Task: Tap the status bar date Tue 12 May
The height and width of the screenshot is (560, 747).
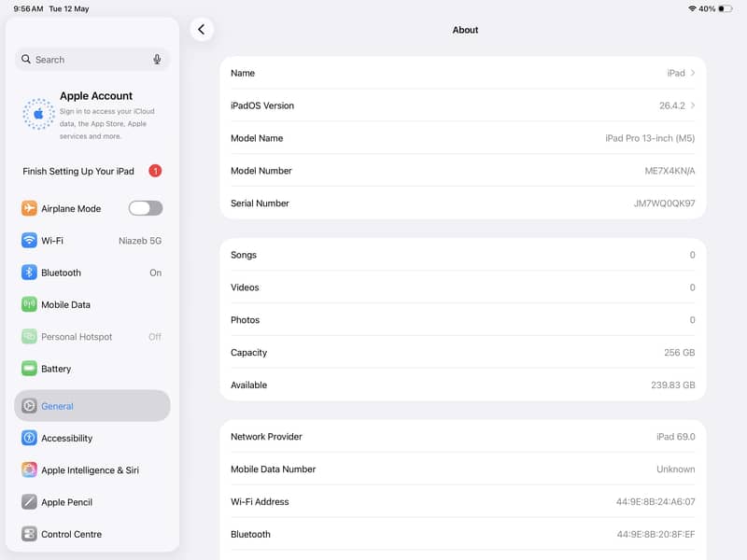Action: [68, 8]
